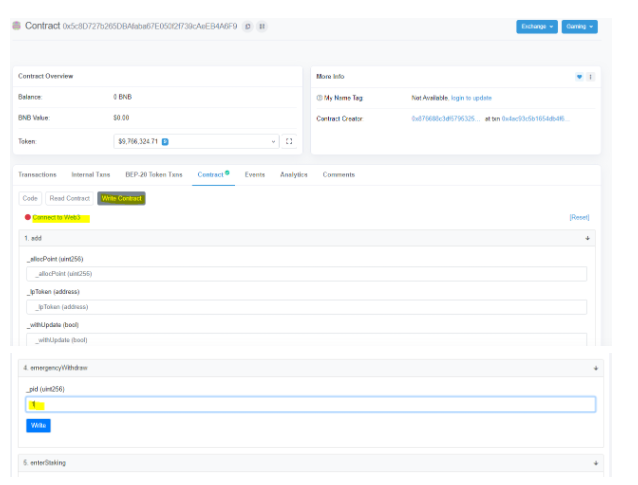
Task: Open the BEP-20 Token Txns tab
Action: pyautogui.click(x=154, y=175)
